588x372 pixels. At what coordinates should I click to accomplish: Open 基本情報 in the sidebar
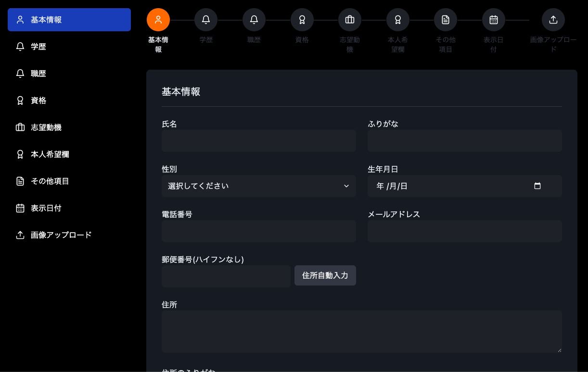69,20
